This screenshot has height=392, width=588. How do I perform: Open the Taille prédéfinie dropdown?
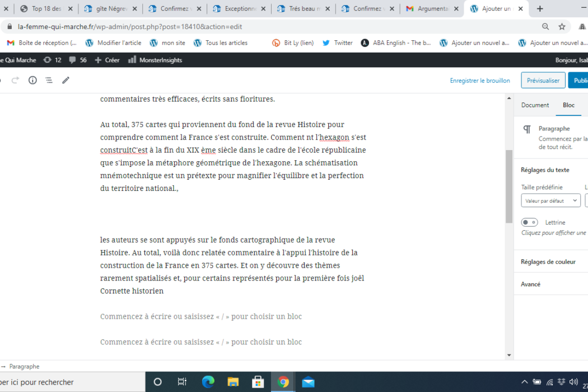(x=551, y=200)
